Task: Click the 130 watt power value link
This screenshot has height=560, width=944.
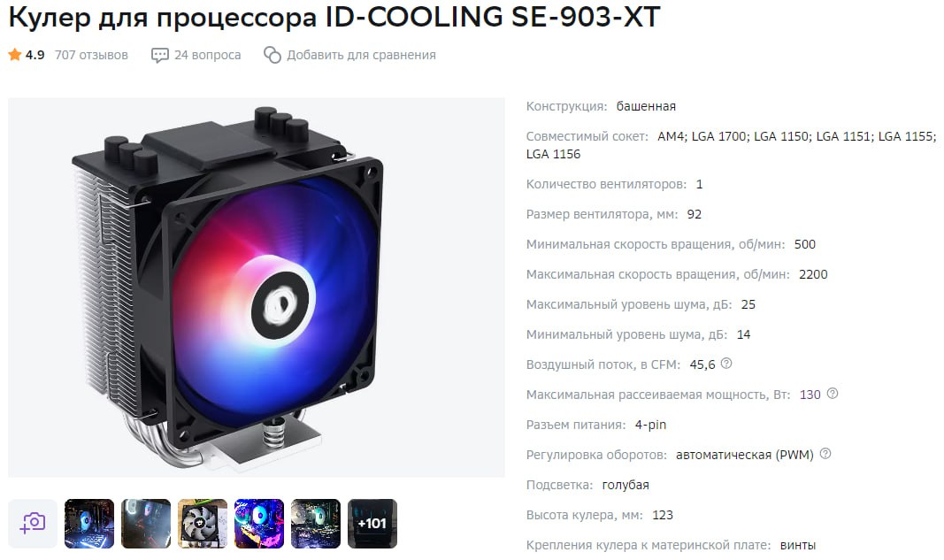Action: [810, 395]
